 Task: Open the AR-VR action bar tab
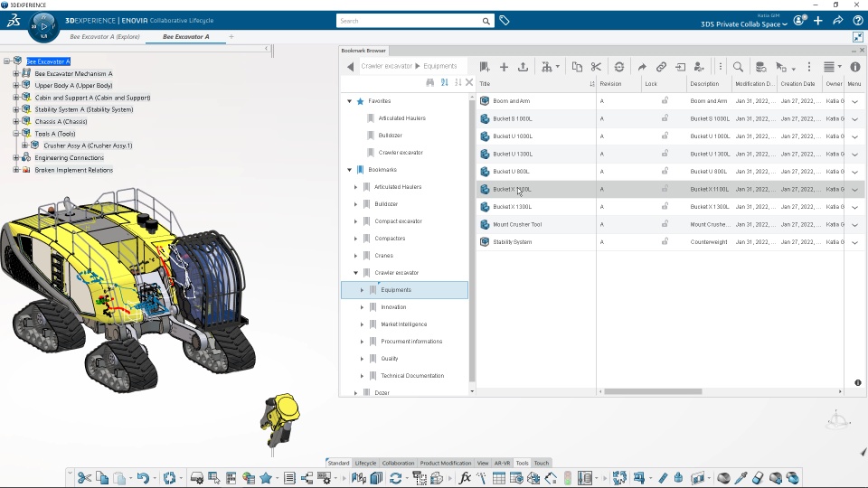502,463
